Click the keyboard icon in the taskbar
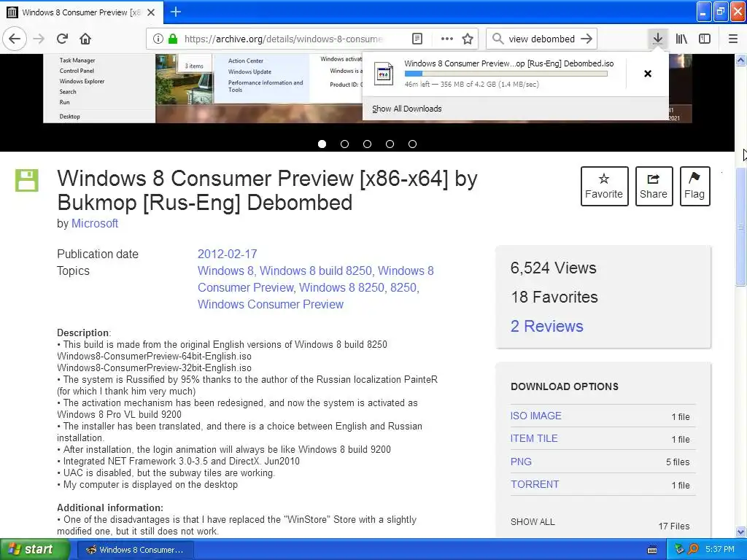Image resolution: width=747 pixels, height=560 pixels. tap(652, 550)
